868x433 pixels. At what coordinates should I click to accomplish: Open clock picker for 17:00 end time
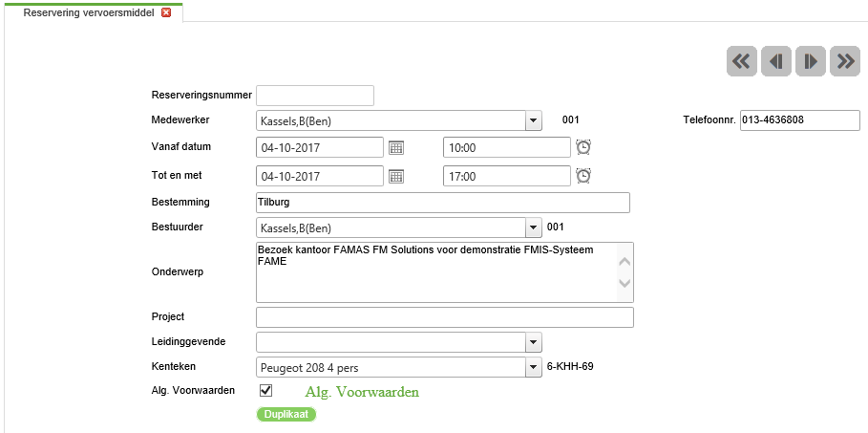click(x=583, y=176)
